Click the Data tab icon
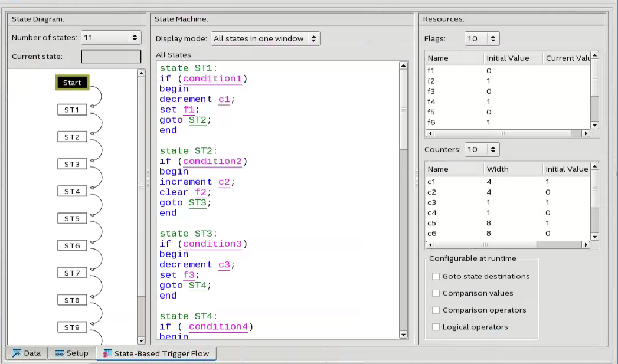 (16, 353)
